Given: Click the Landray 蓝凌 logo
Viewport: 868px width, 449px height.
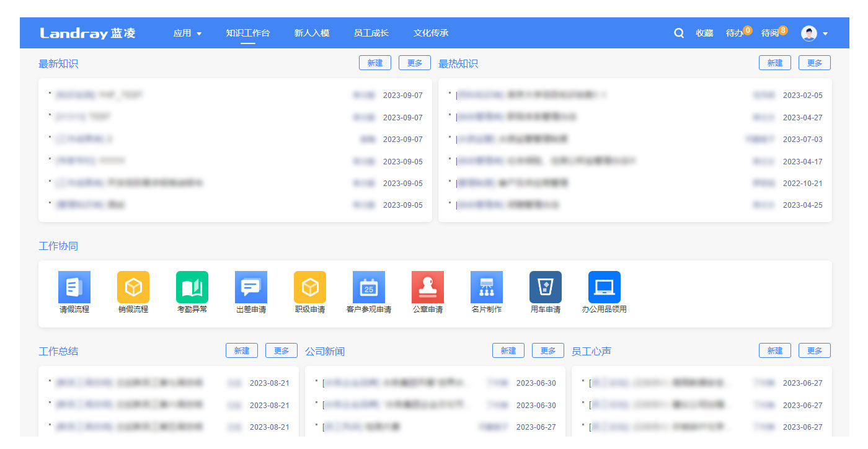Looking at the screenshot, I should coord(87,33).
